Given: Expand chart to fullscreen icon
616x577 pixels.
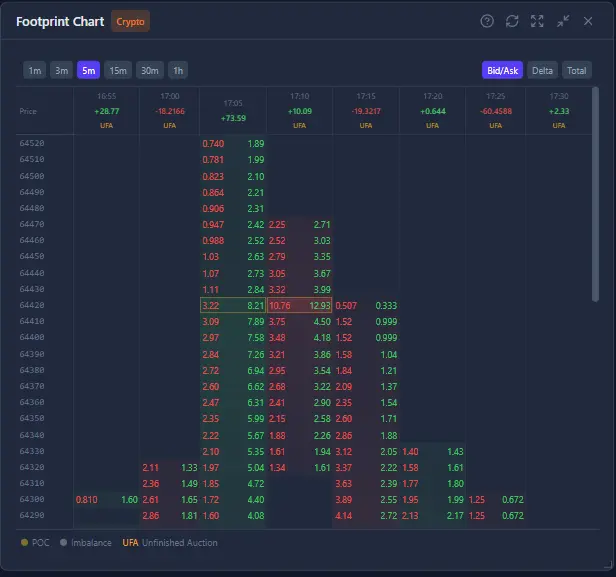Looking at the screenshot, I should [x=537, y=21].
